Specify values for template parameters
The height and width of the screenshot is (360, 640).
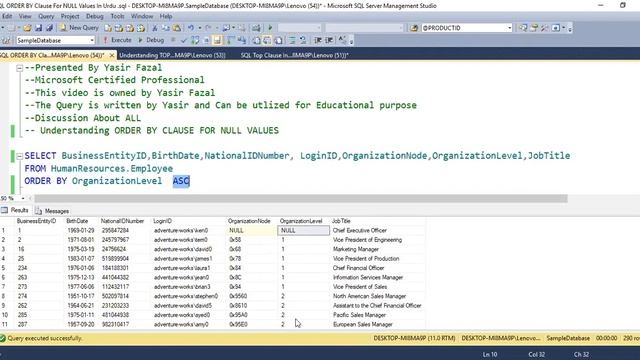(x=342, y=40)
